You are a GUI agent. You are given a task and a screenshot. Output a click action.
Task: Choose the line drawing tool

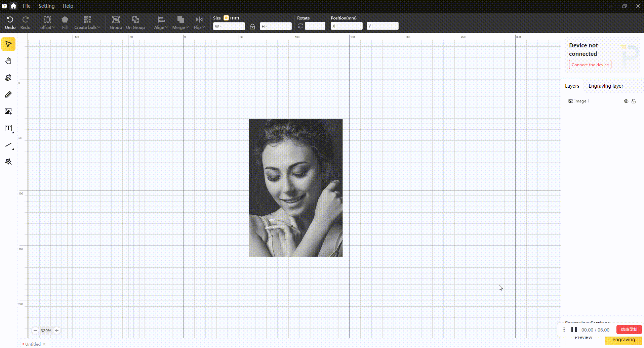8,145
